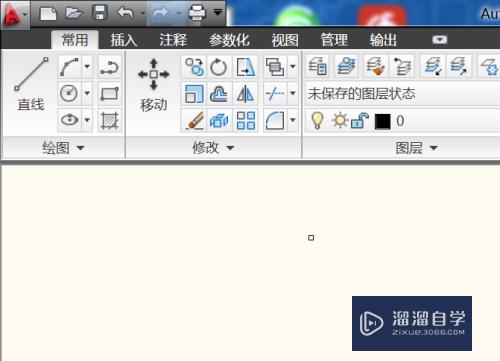Screen dimensions: 500x361
Task: Toggle layer 0 freeze sun icon
Action: [x=340, y=121]
